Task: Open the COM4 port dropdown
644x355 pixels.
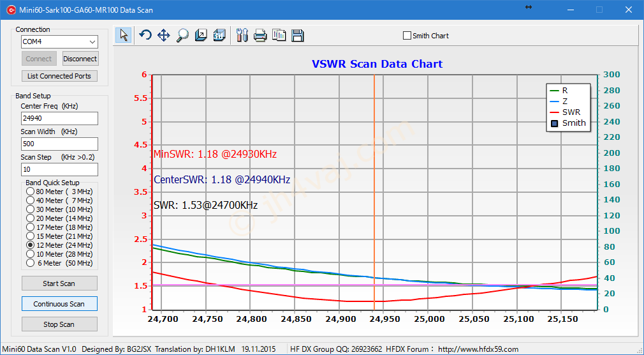Action: pyautogui.click(x=92, y=42)
